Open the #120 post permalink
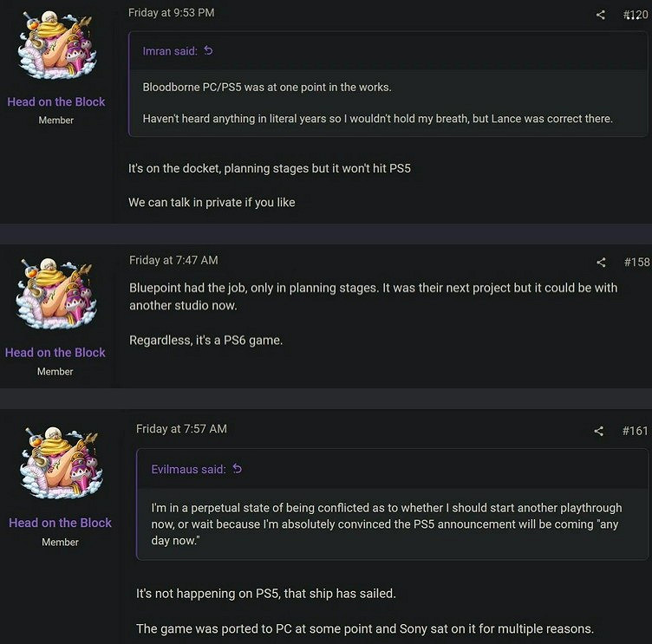Screen dimensions: 652x644 point(637,15)
